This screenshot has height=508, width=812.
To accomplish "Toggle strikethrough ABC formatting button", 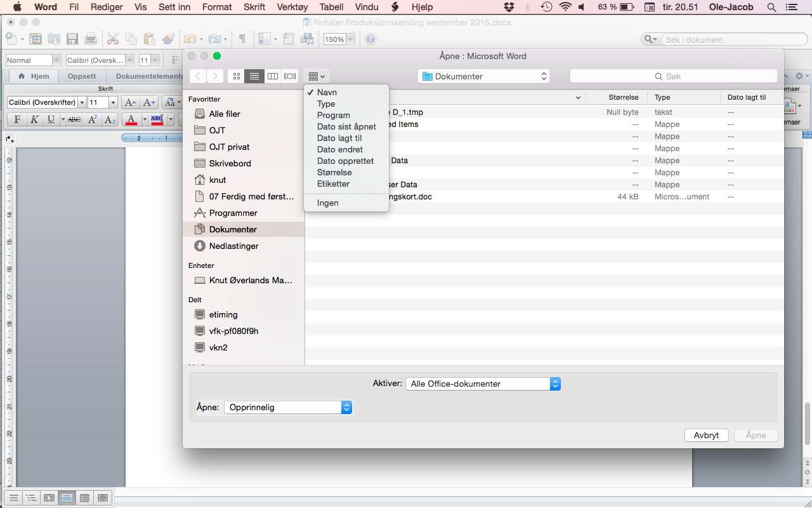I will 74,119.
